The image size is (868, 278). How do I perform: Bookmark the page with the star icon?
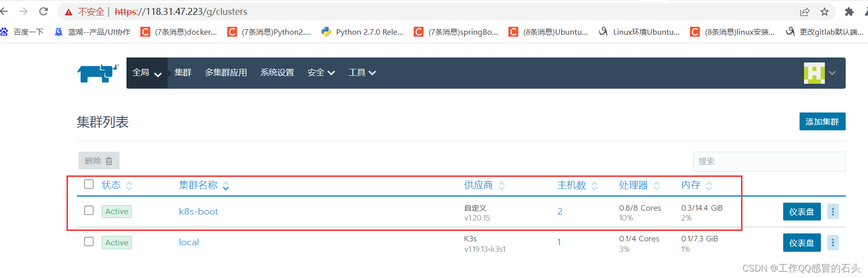click(x=824, y=12)
